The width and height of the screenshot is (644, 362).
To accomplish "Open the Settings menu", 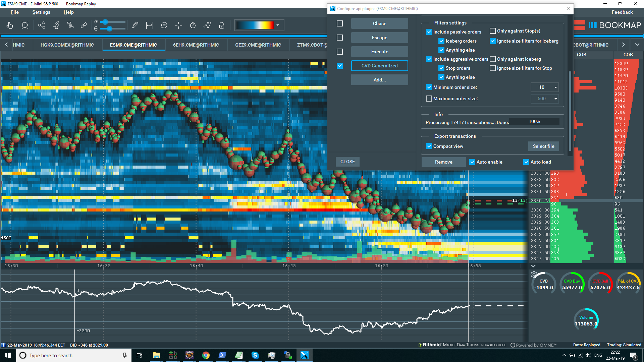I will [x=41, y=12].
